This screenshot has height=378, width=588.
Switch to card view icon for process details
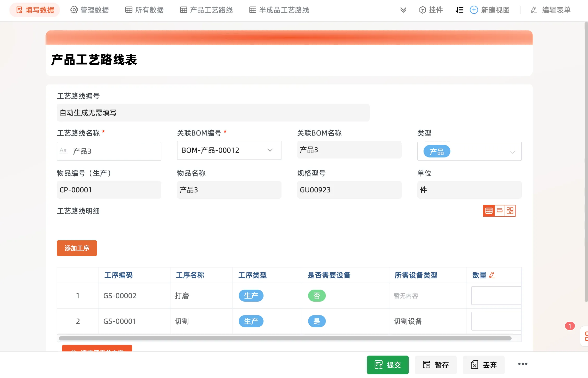tap(499, 211)
